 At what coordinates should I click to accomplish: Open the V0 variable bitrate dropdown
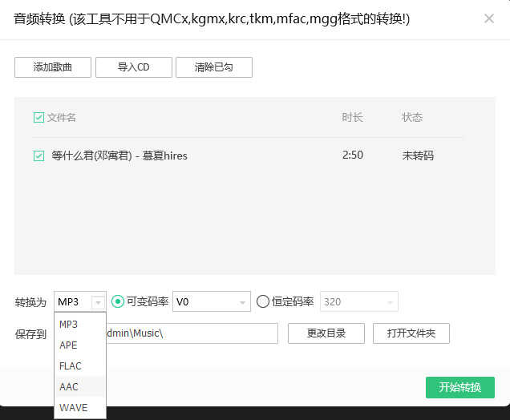[x=212, y=301]
